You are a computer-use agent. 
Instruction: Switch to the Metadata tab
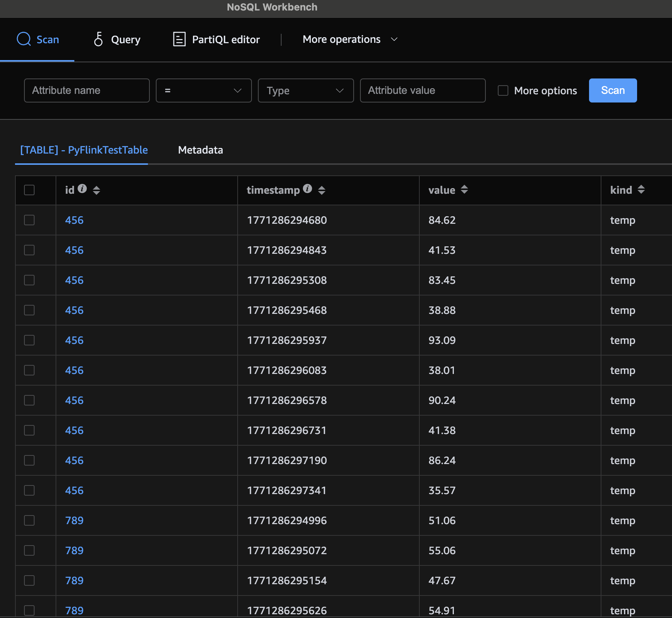(200, 150)
